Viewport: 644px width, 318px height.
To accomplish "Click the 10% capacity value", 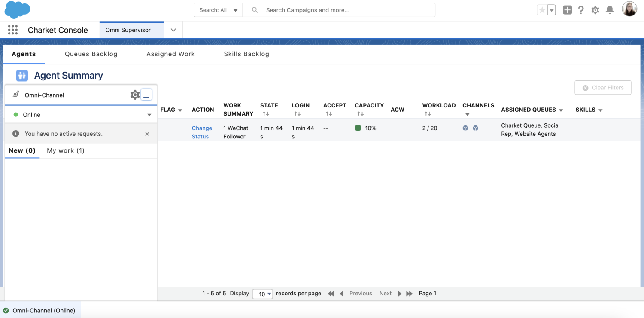I will (371, 128).
